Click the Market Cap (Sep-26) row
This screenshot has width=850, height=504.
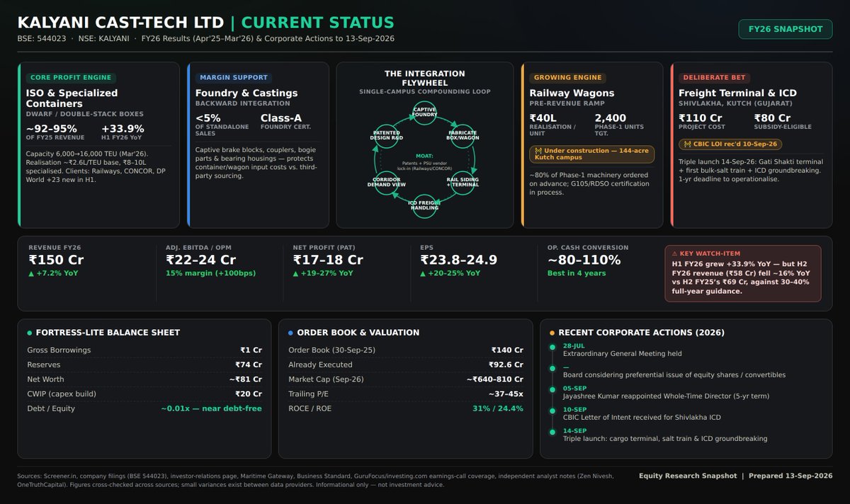click(x=406, y=379)
